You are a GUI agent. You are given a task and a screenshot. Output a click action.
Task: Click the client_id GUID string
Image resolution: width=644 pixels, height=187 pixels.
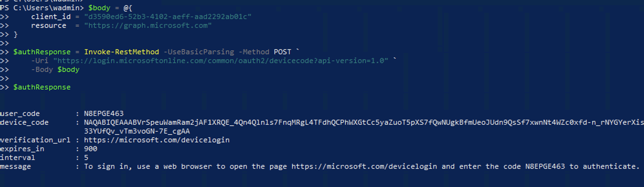(x=167, y=17)
